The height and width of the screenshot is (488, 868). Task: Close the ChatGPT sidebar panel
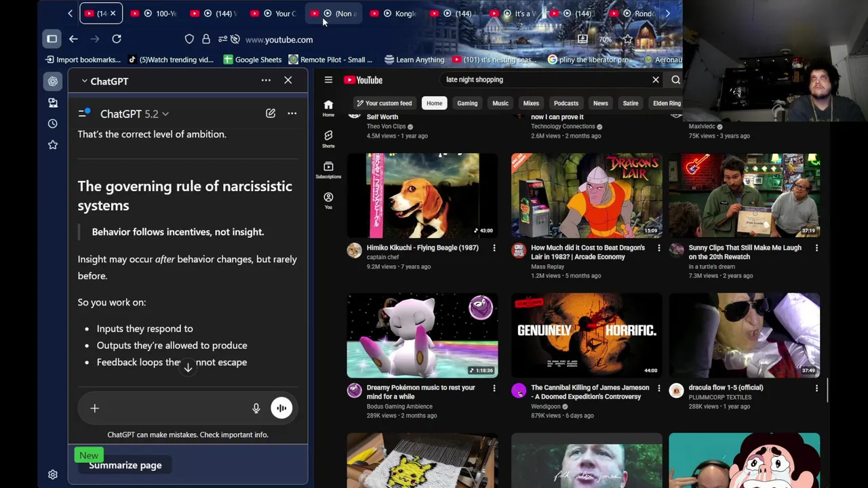point(288,81)
